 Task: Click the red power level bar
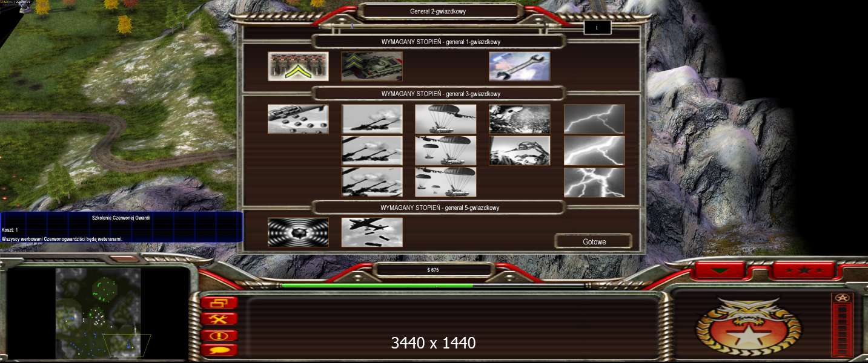[x=842, y=330]
